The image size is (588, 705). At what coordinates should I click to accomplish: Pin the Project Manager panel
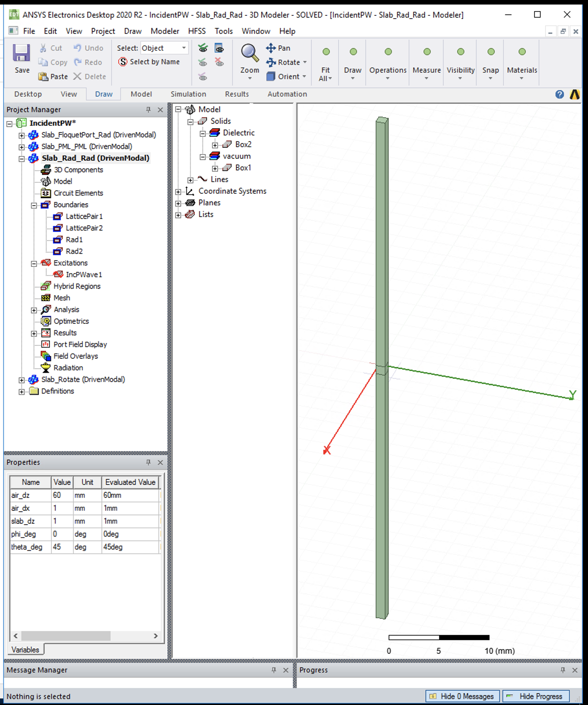pyautogui.click(x=148, y=110)
